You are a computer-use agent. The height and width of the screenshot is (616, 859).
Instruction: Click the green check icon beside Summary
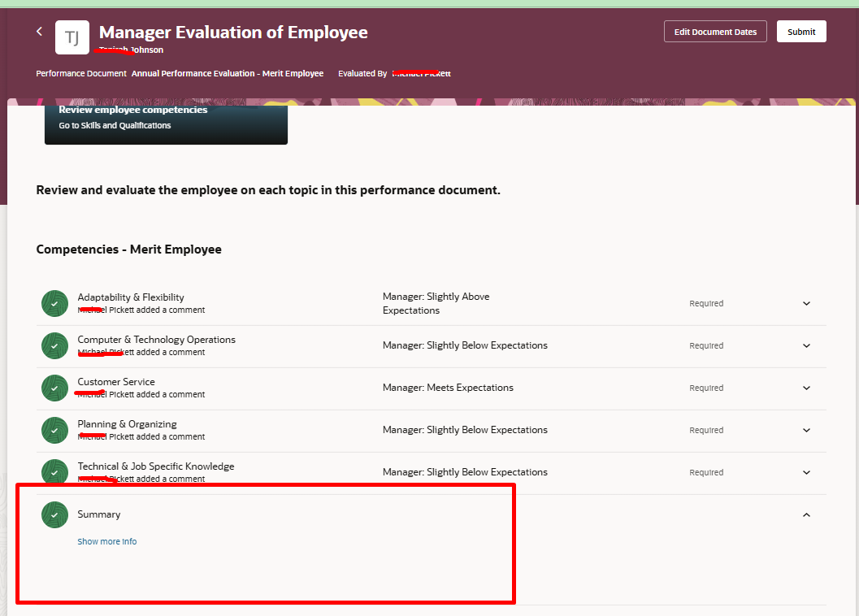(54, 514)
